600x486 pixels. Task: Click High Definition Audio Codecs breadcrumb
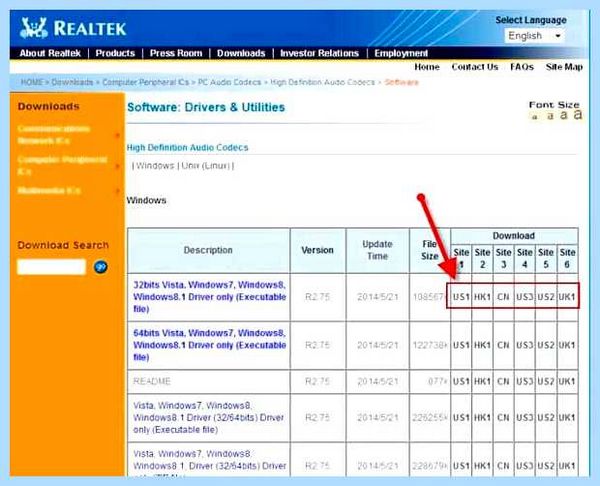(323, 82)
